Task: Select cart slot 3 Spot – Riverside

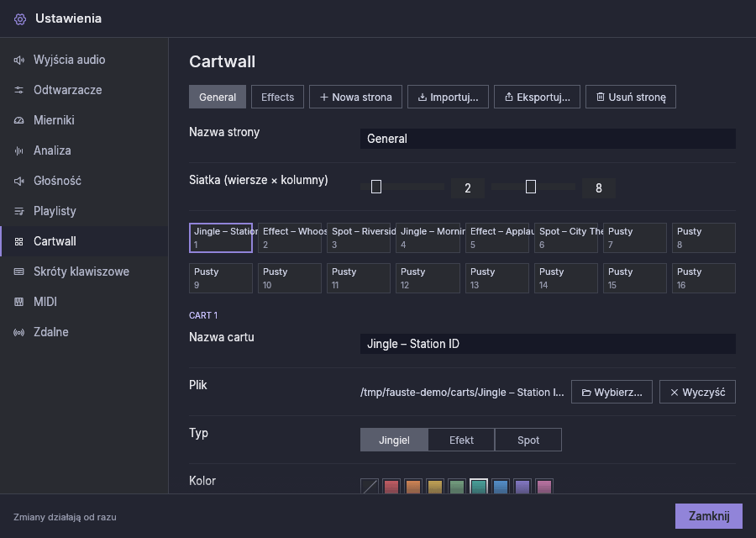Action: [x=359, y=238]
